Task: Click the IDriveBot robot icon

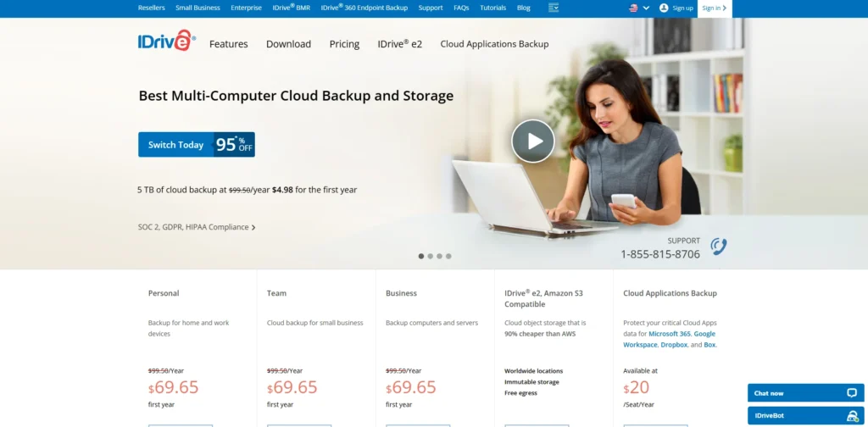Action: (x=853, y=415)
